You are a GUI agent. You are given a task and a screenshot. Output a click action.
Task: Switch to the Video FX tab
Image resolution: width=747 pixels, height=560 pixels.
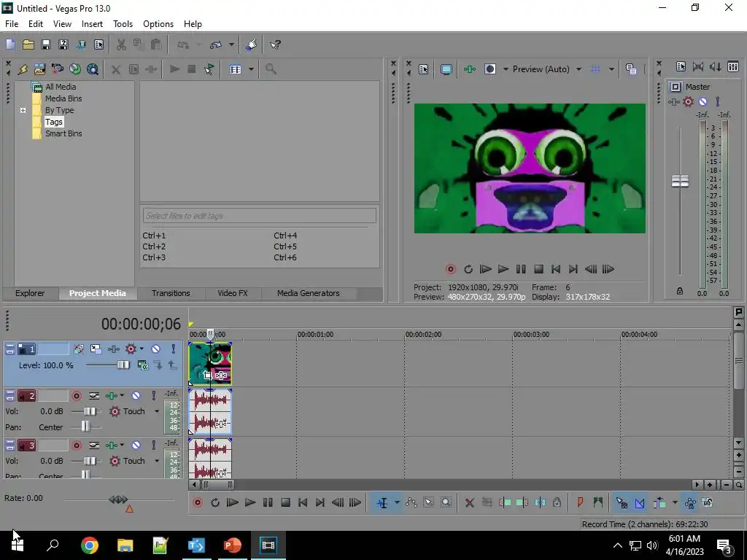coord(233,293)
